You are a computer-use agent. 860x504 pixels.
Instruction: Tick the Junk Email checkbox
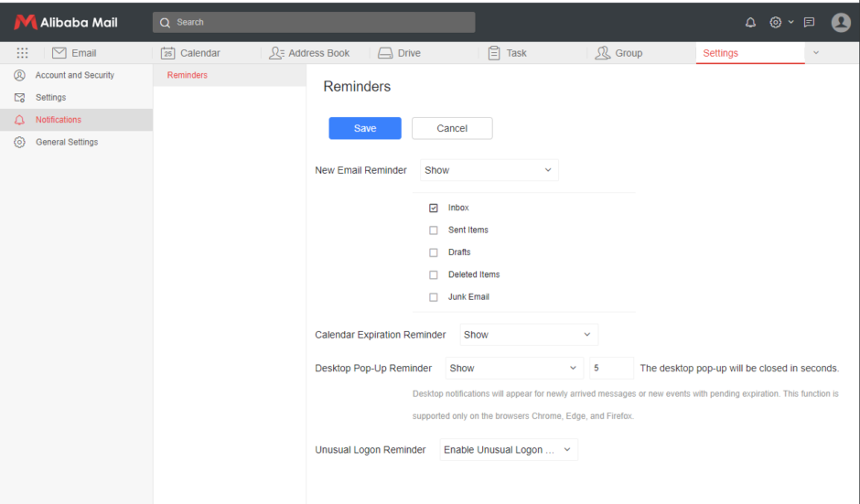(434, 297)
